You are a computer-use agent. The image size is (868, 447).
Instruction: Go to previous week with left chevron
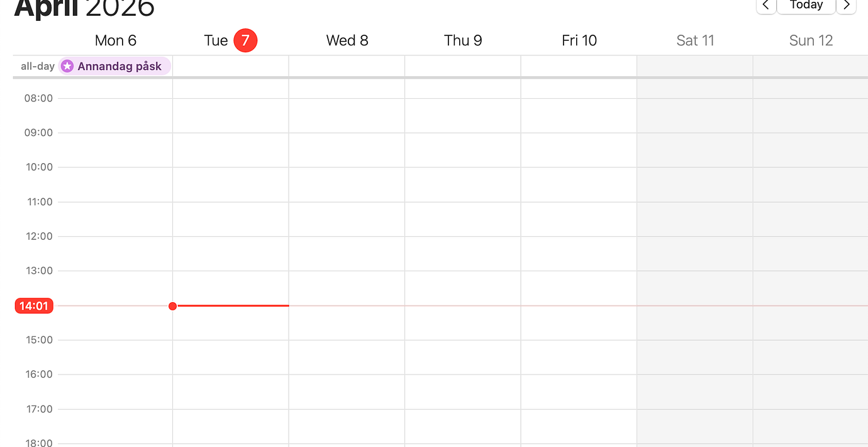pyautogui.click(x=765, y=5)
